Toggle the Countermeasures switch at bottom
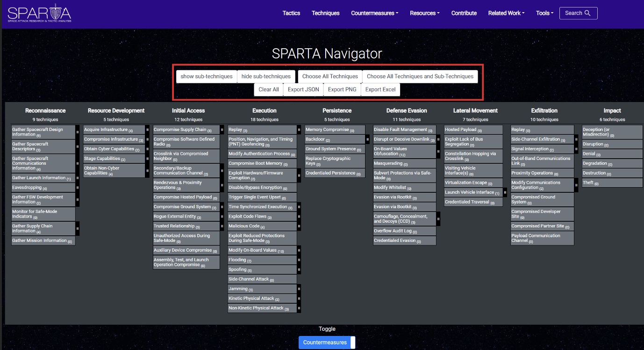The image size is (644, 350). [327, 343]
